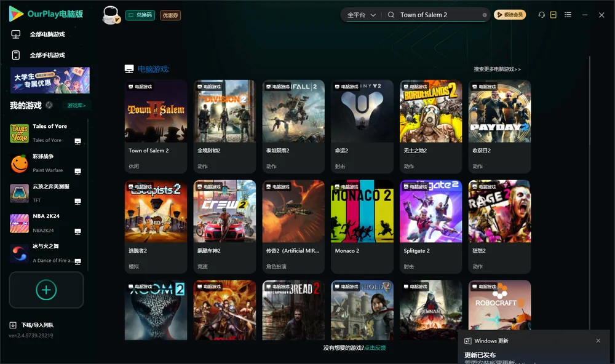The image size is (615, 364).
Task: Expand the 全平台 platform dropdown
Action: [361, 15]
